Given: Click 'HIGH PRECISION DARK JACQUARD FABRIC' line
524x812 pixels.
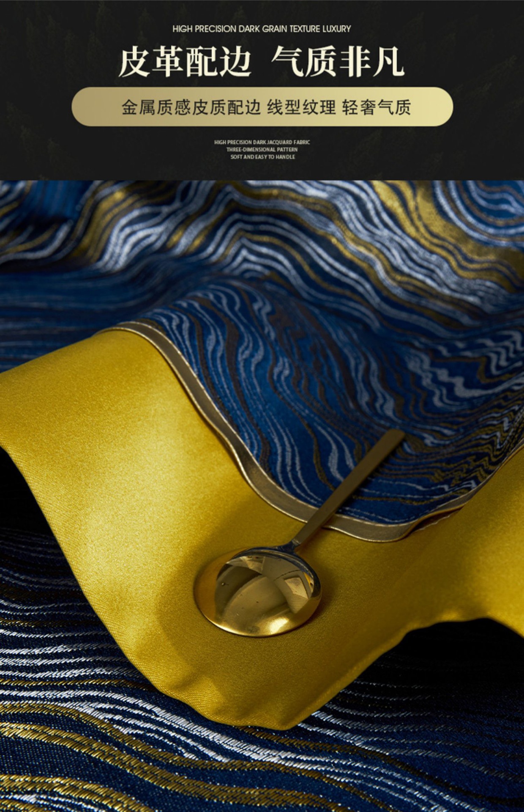Looking at the screenshot, I should tap(262, 143).
